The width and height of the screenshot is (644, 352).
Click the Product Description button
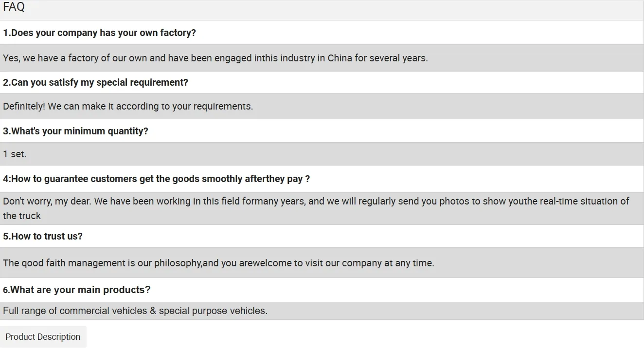pos(43,336)
